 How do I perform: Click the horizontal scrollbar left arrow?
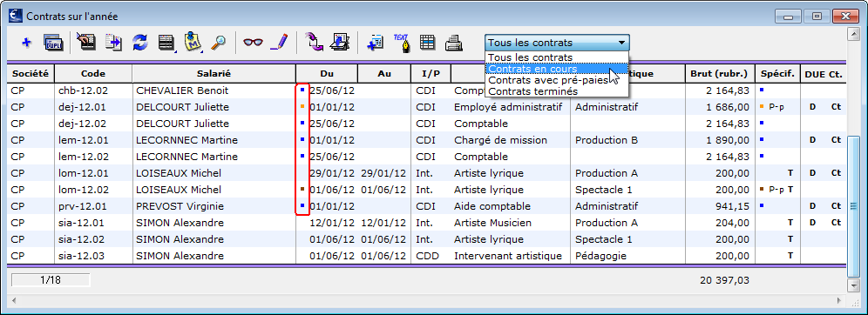pyautogui.click(x=15, y=300)
